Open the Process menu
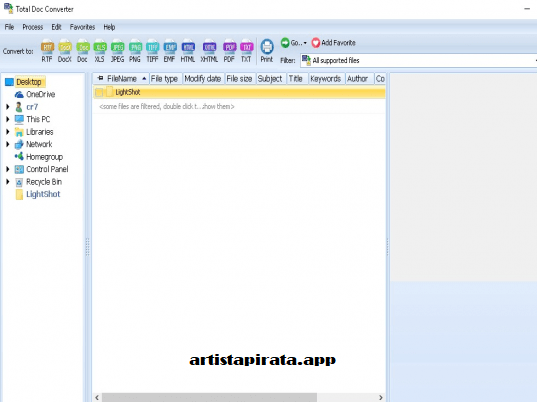The image size is (537, 402). [x=33, y=27]
